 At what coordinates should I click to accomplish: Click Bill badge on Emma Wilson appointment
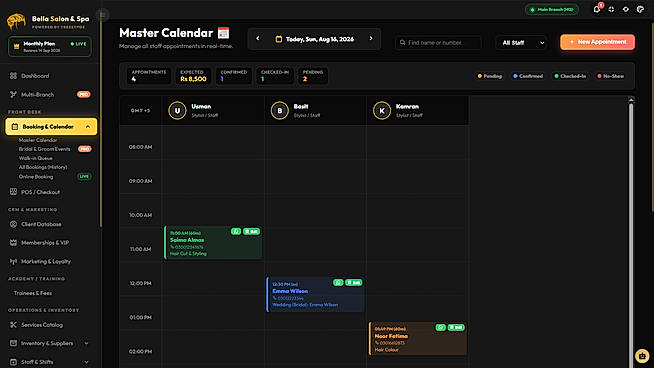[354, 282]
